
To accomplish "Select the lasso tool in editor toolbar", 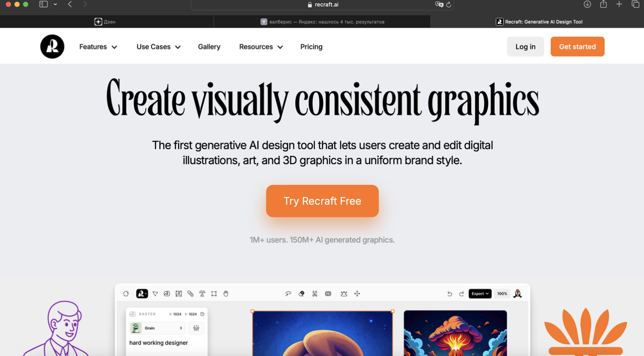I will pyautogui.click(x=288, y=294).
